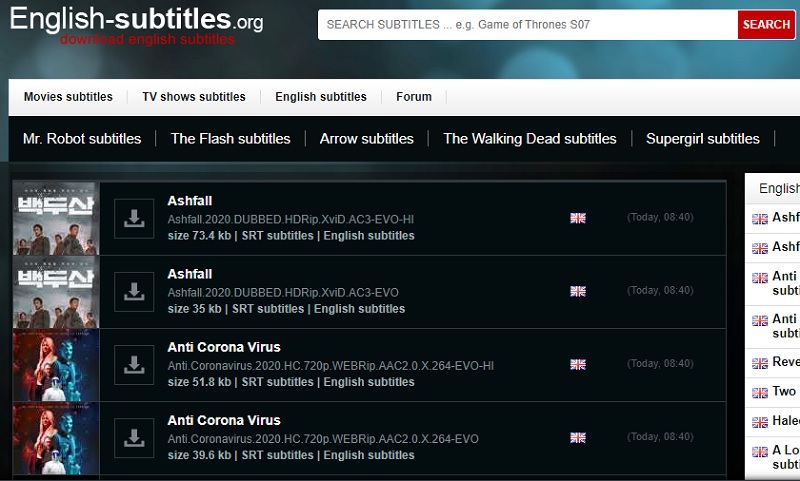The width and height of the screenshot is (800, 481).
Task: Click Anti.Coronavirus WEBRip X.264-EVO-HI release name
Action: click(x=331, y=366)
